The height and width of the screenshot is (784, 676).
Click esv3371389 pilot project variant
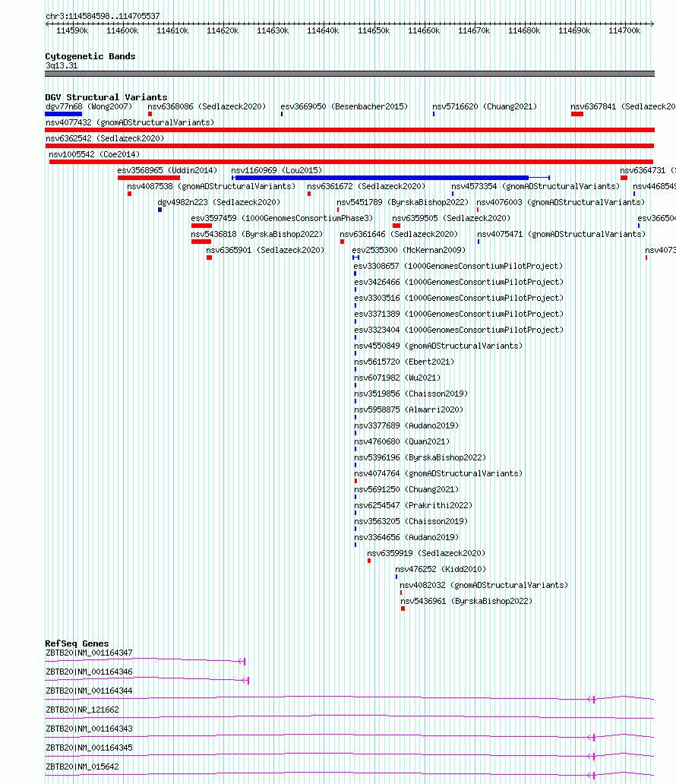[x=459, y=315]
